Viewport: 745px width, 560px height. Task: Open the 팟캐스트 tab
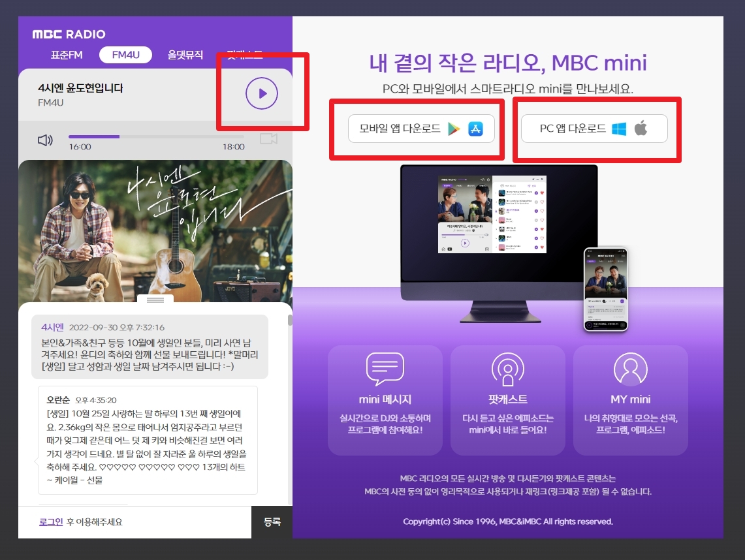tap(245, 55)
